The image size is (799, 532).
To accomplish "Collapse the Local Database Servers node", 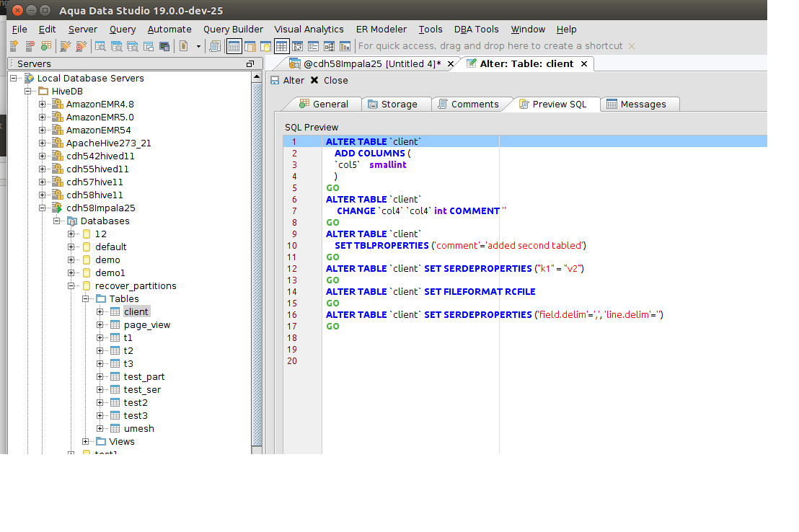I will click(14, 78).
